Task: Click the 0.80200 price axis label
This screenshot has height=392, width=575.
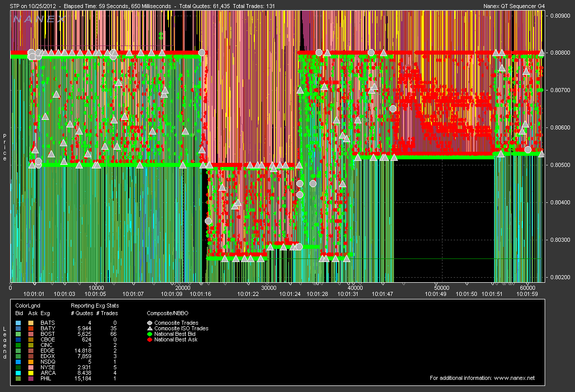Action: pos(560,277)
